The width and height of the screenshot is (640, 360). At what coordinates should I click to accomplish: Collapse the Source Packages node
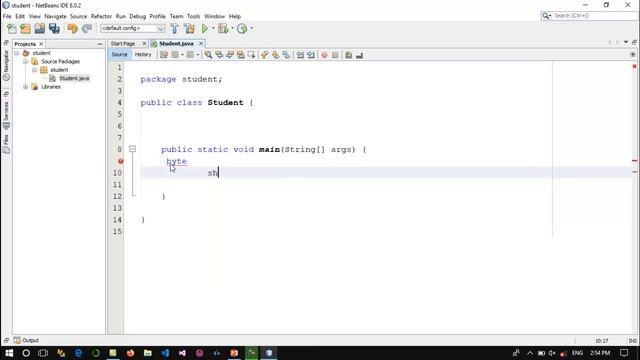point(25,62)
